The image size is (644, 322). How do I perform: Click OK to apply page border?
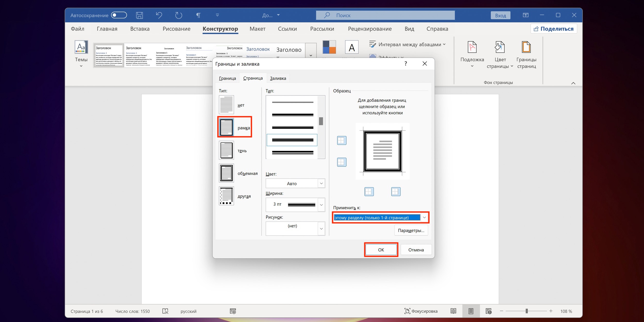pyautogui.click(x=381, y=250)
